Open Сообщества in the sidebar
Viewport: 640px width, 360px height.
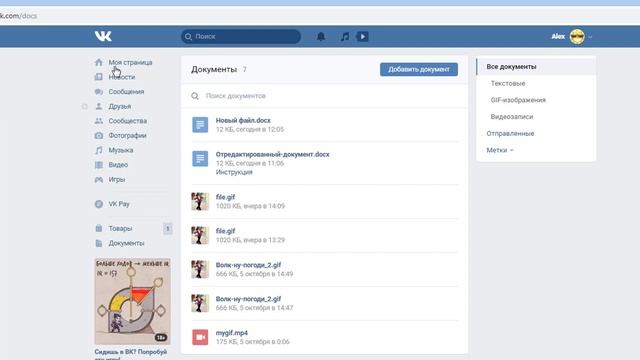click(127, 121)
